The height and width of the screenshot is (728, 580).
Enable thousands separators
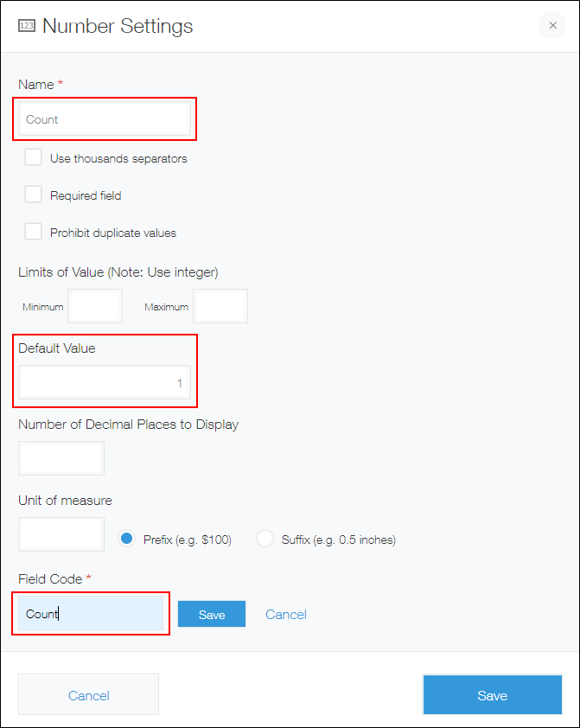tap(33, 156)
